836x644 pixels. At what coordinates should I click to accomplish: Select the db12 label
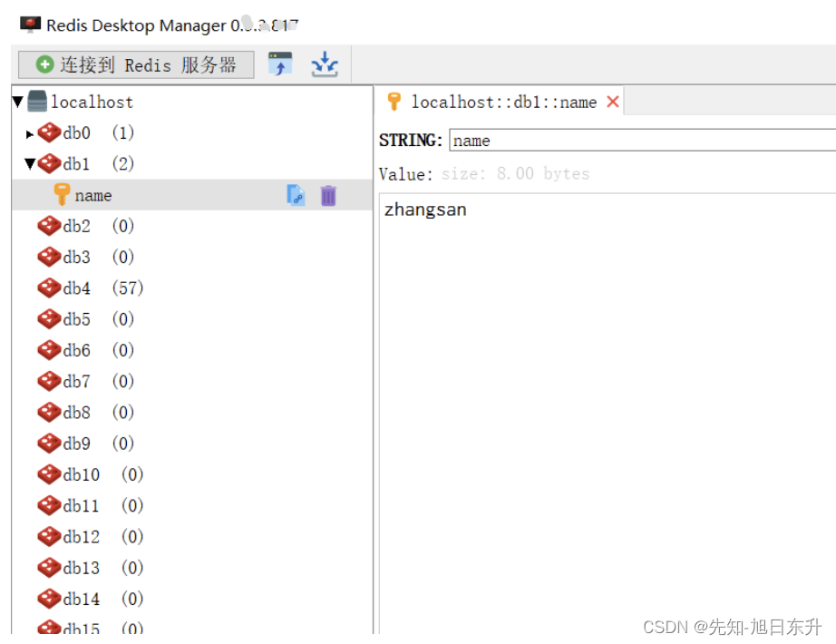click(81, 537)
